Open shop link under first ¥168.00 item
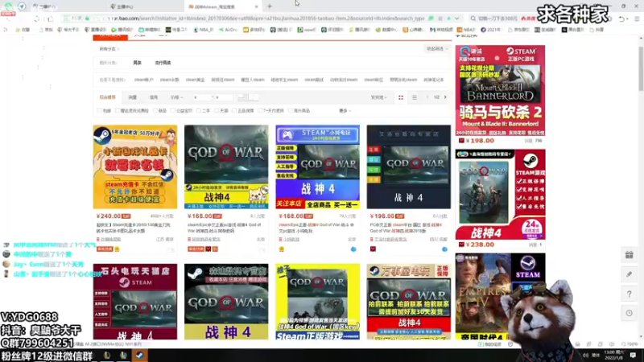 pos(206,239)
